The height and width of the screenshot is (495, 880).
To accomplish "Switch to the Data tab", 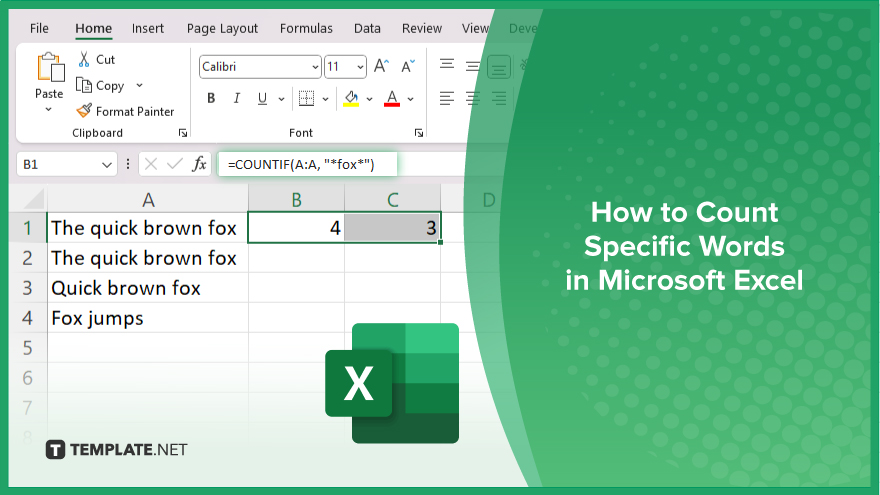I will pyautogui.click(x=367, y=28).
